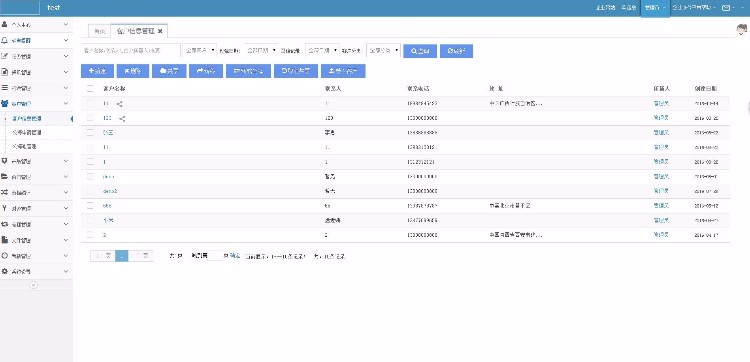
Task: Expand the pencil-icon sidebar section chevron
Action: [x=66, y=56]
